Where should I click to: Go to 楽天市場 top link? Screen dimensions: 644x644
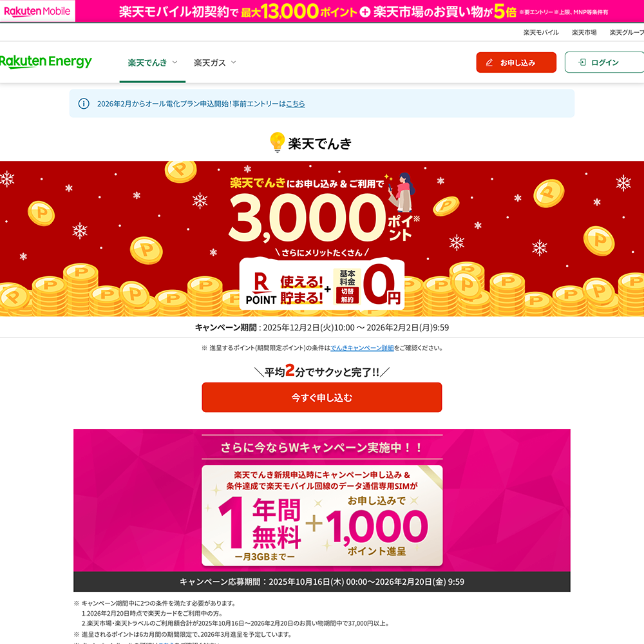[x=584, y=32]
